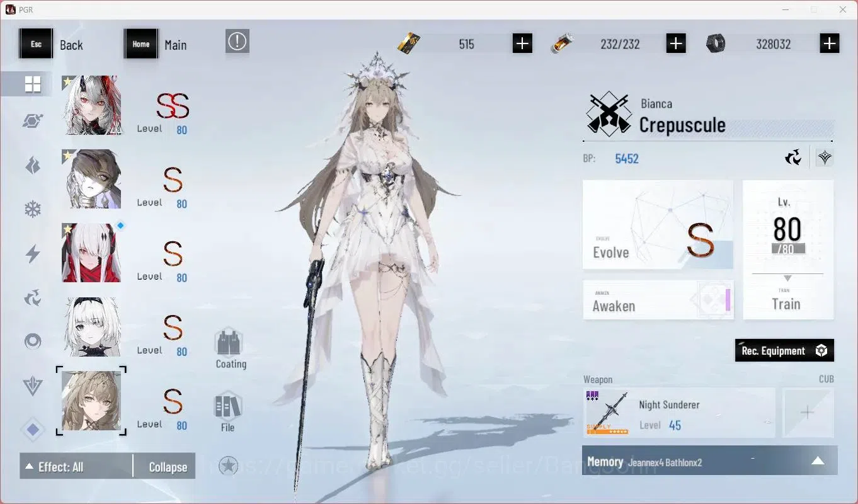Select the All characters grid filter
Image resolution: width=858 pixels, height=504 pixels.
pyautogui.click(x=33, y=84)
